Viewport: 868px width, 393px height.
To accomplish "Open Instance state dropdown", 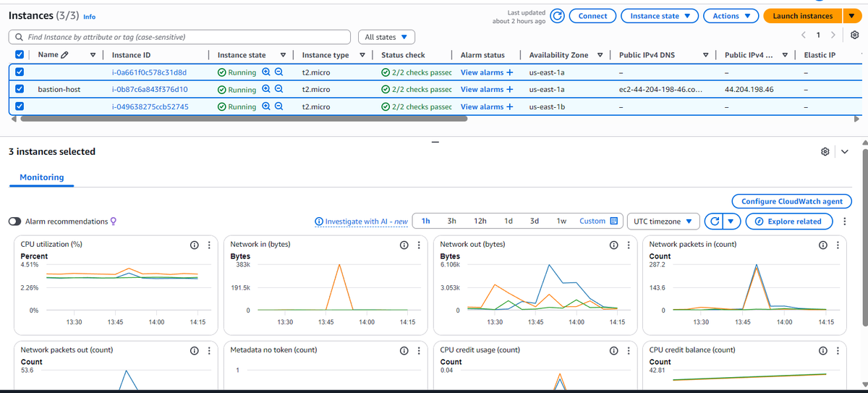I will [x=660, y=16].
